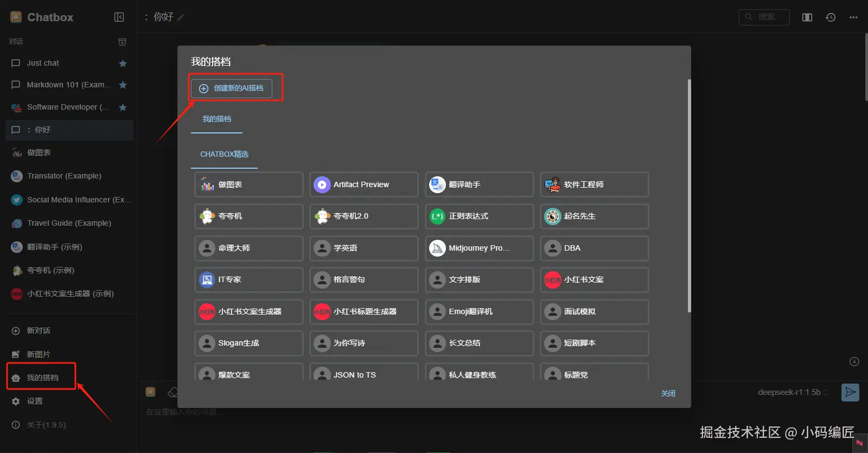868x453 pixels.
Task: Switch to the CHATBOX精选 tab
Action: click(x=224, y=155)
